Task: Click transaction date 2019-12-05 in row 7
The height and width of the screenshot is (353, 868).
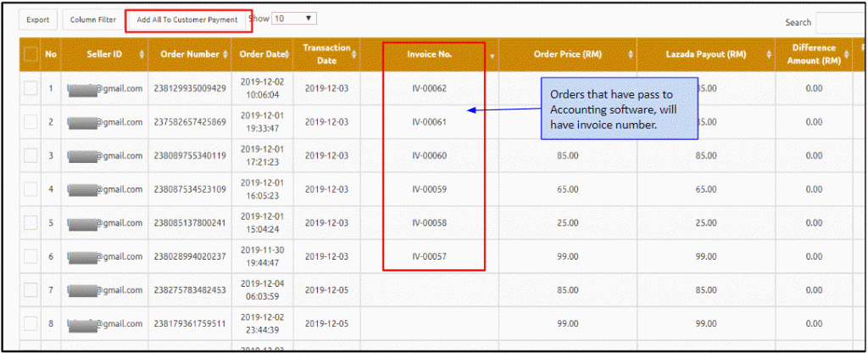Action: [x=326, y=290]
